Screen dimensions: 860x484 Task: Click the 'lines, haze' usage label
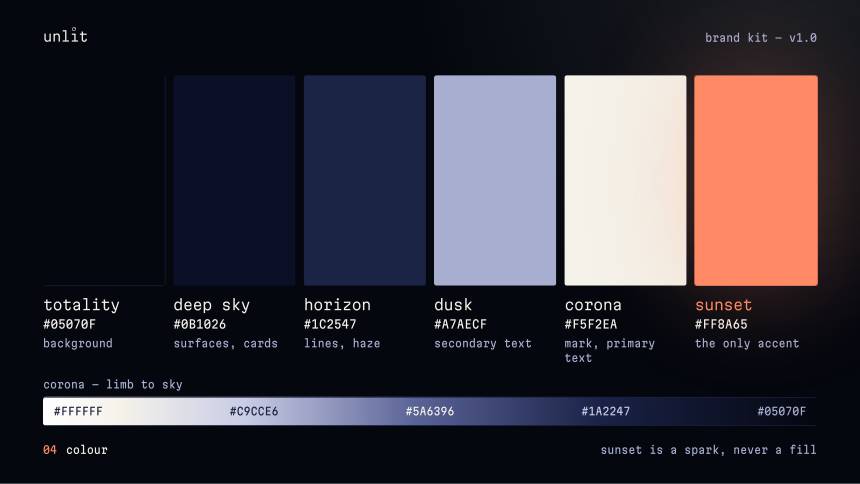click(342, 344)
